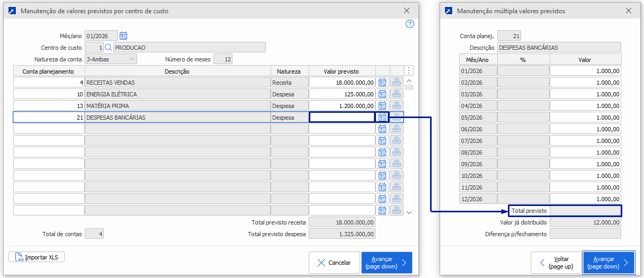644x278 pixels.
Task: Click Voltar (page up) button
Action: 556,263
